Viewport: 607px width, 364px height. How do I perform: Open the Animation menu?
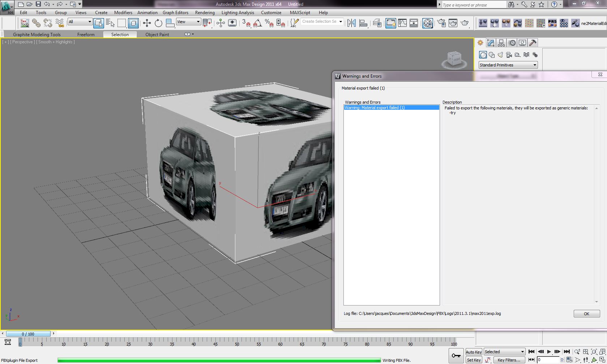click(147, 12)
